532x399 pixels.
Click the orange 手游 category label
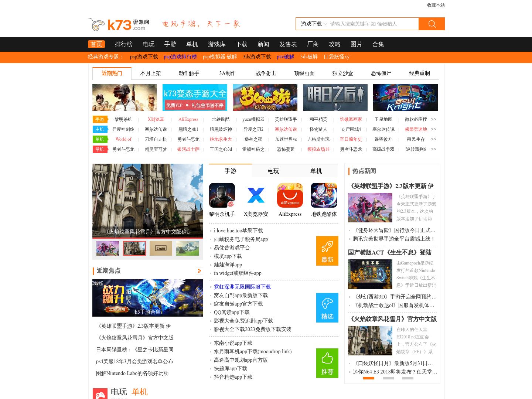(x=100, y=119)
